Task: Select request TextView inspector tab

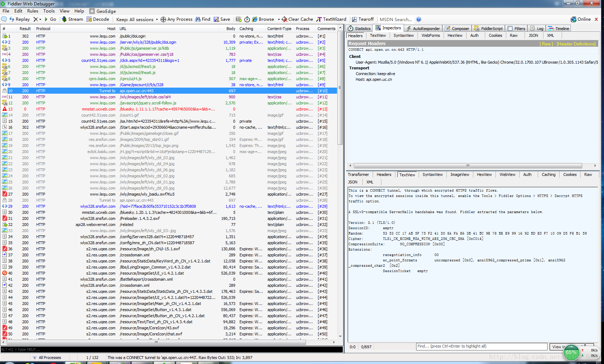Action: 378,35
